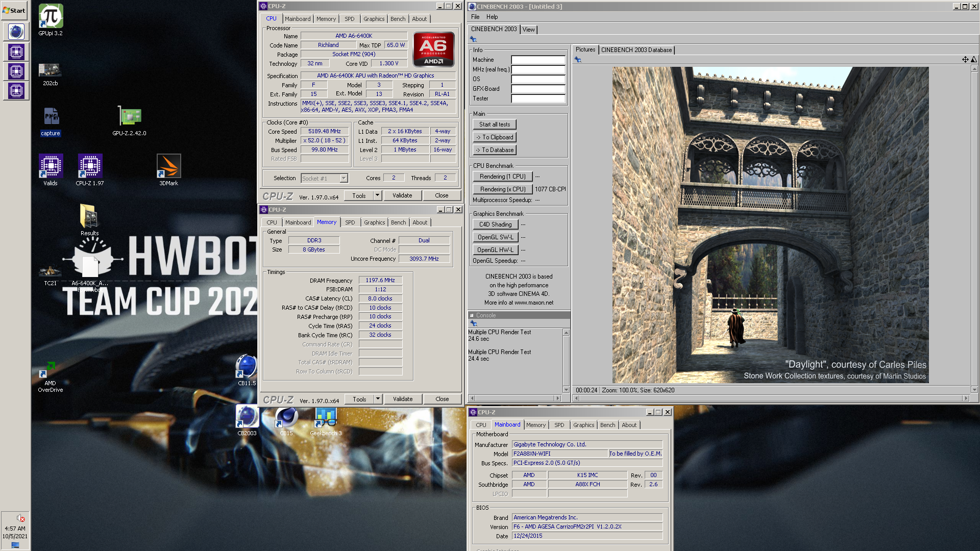The height and width of the screenshot is (551, 980).
Task: Click the network tray icon
Action: (x=15, y=545)
